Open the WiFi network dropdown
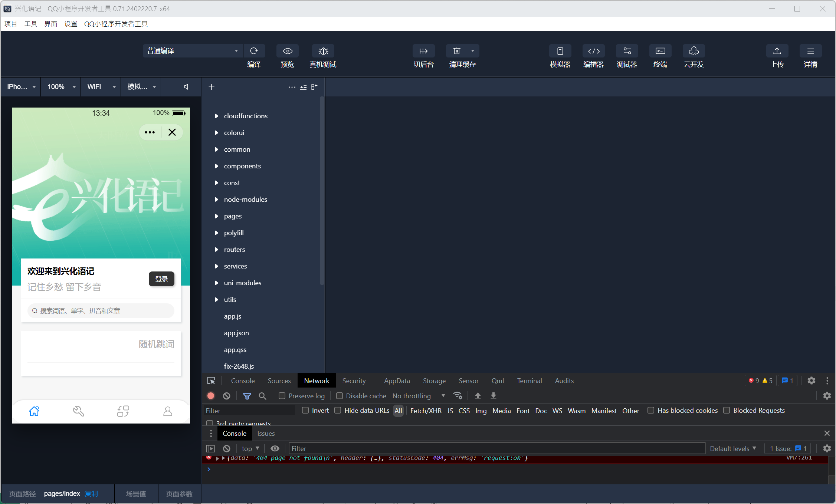This screenshot has width=836, height=504. [x=101, y=87]
